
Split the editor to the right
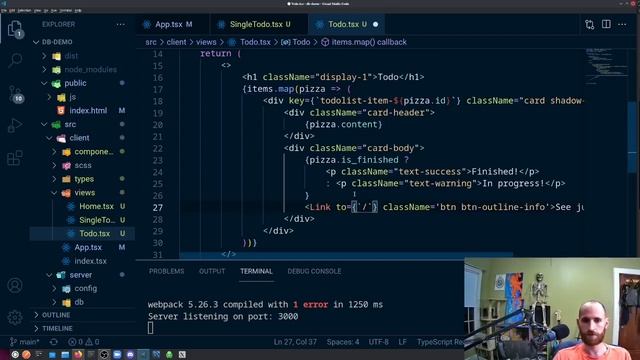606,24
